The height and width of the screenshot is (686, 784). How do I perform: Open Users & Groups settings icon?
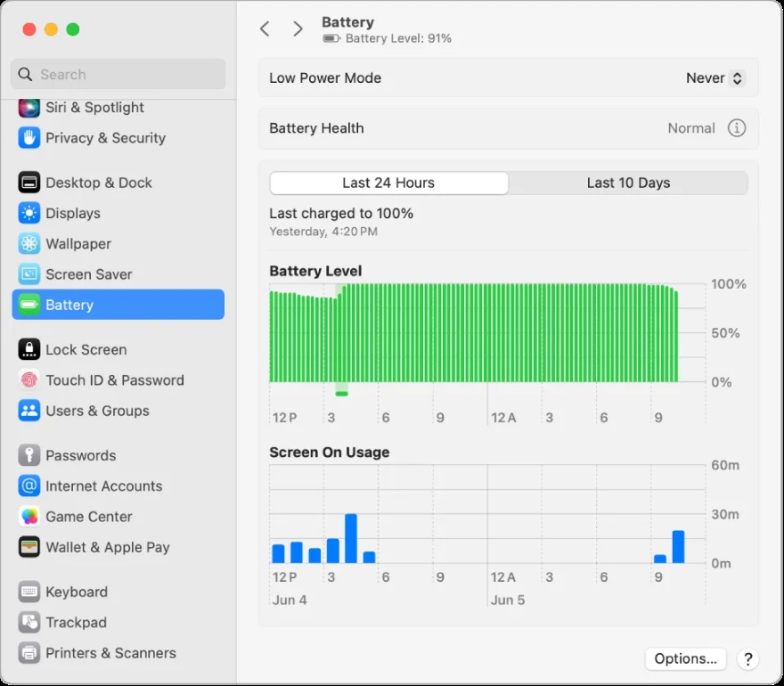(x=28, y=411)
